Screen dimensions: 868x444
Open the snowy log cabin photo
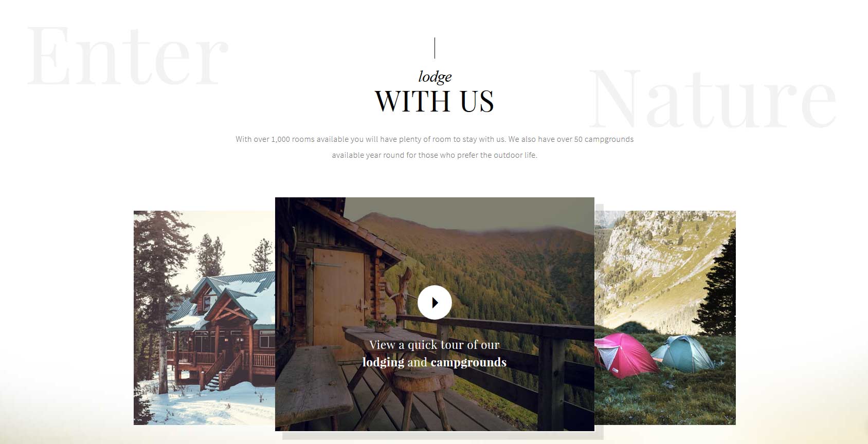click(x=204, y=318)
